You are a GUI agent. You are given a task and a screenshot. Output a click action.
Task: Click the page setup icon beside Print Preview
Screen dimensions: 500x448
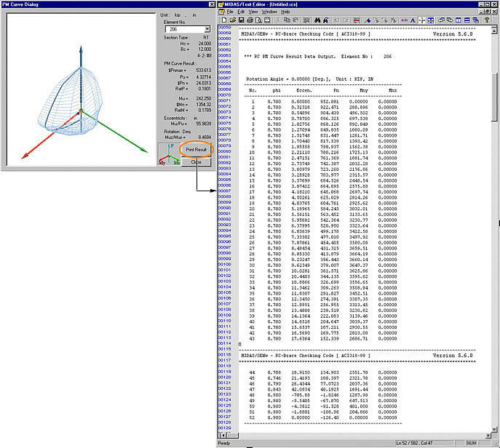tap(267, 20)
